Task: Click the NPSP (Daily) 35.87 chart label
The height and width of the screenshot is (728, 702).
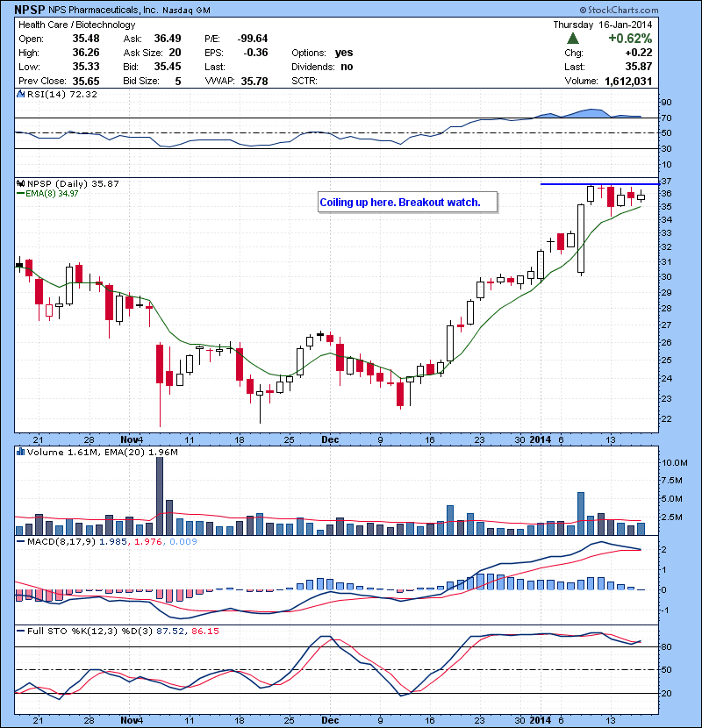Action: pos(74,183)
